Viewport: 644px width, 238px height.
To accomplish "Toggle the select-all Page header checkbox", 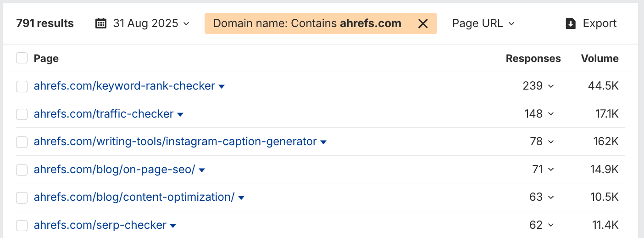I will (x=22, y=58).
